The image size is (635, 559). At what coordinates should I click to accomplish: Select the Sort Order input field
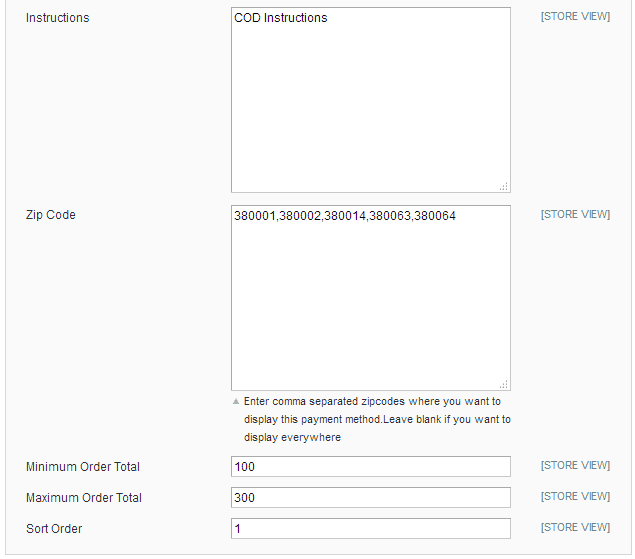370,529
